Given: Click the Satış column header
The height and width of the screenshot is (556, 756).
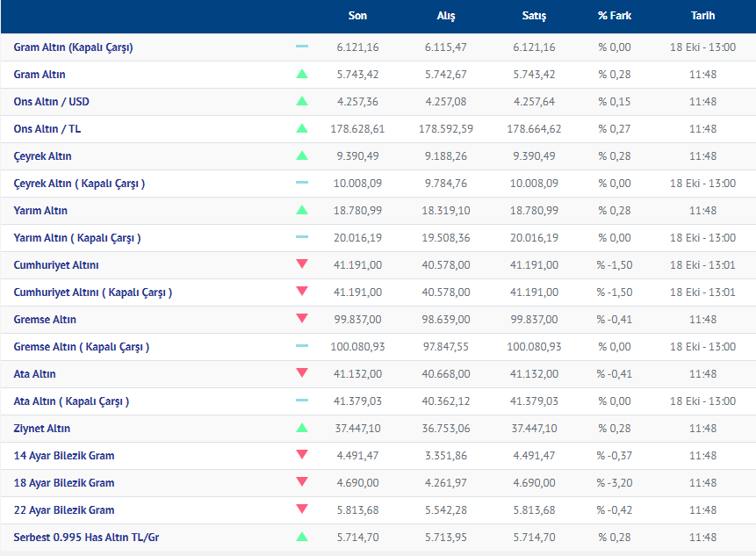Looking at the screenshot, I should pos(534,16).
